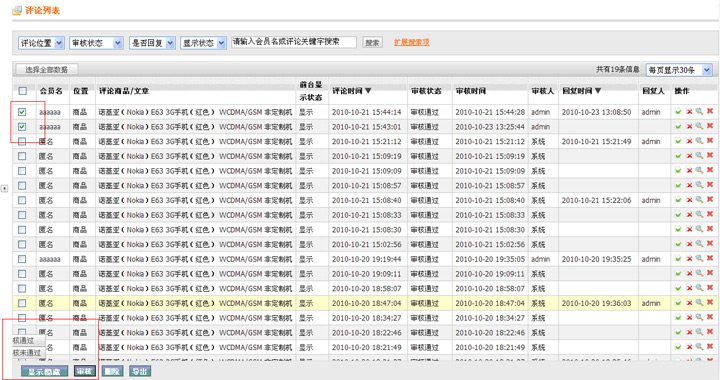
Task: View comment 2010-10-20 18:22:46 with magnifier icon
Action: click(x=699, y=331)
